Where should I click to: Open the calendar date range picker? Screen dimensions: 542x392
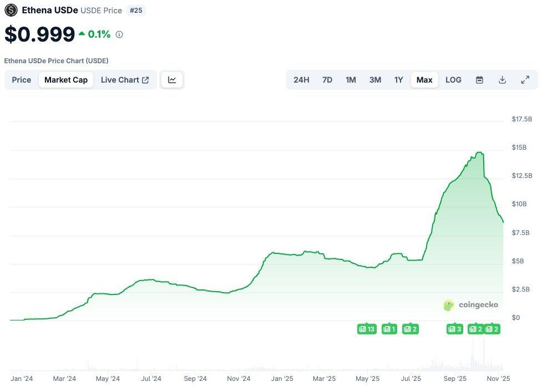tap(479, 80)
